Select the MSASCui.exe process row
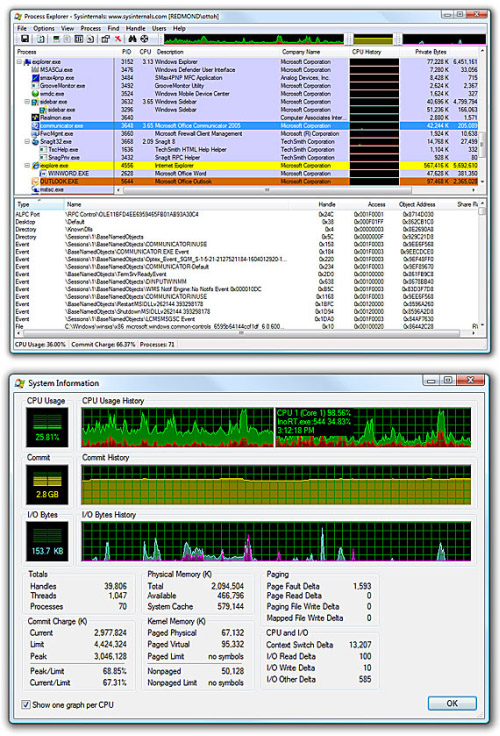 [x=247, y=70]
